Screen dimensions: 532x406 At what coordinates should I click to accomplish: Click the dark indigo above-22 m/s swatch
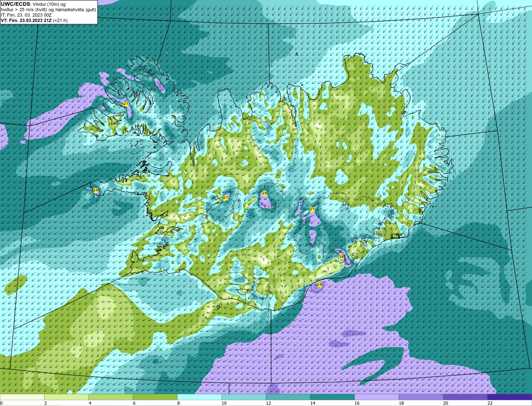[x=510, y=397]
